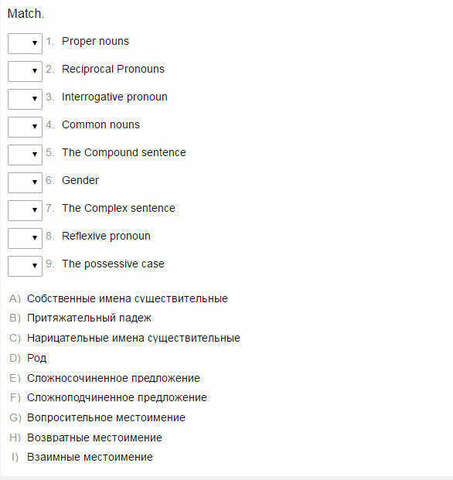Click answer option D 'Род'
Screen dimensions: 453x480
pos(37,358)
